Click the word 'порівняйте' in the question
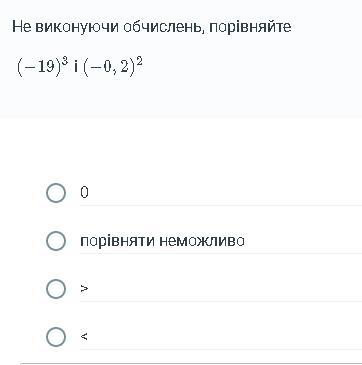This screenshot has height=365, width=362. pos(250,27)
